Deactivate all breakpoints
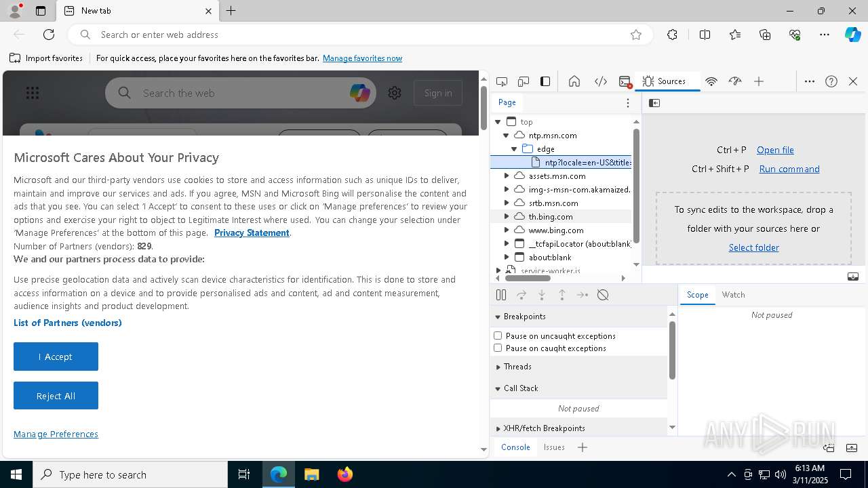The width and height of the screenshot is (868, 488). pyautogui.click(x=603, y=295)
